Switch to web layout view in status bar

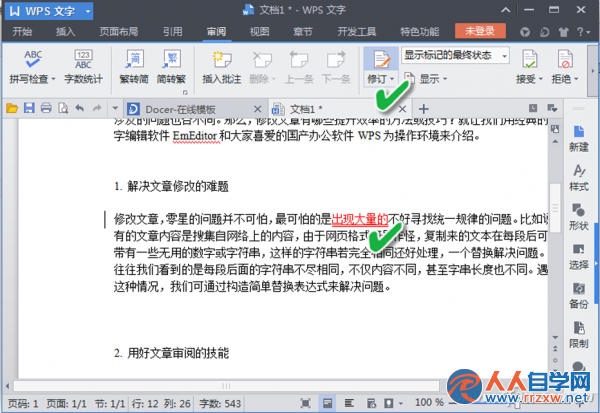pos(371,403)
